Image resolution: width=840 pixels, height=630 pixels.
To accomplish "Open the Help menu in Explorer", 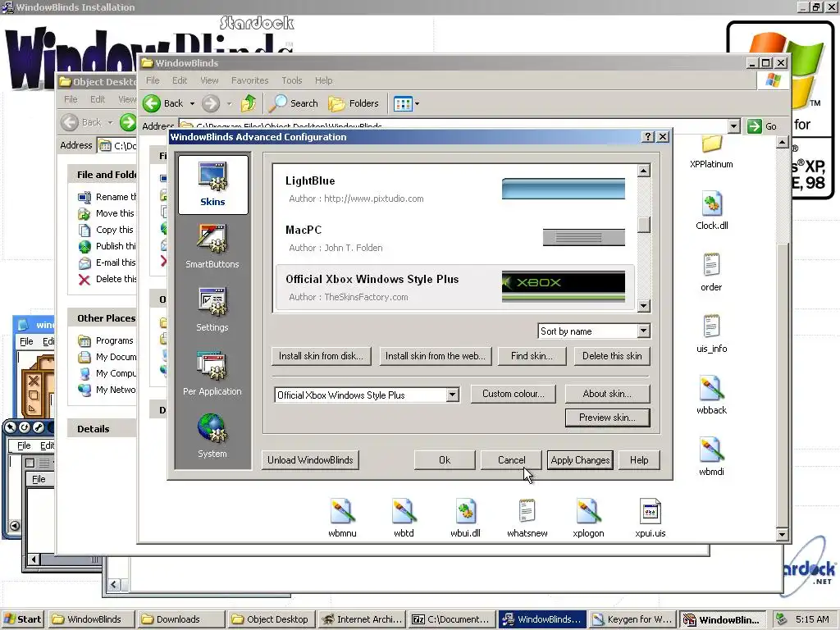I will point(323,80).
